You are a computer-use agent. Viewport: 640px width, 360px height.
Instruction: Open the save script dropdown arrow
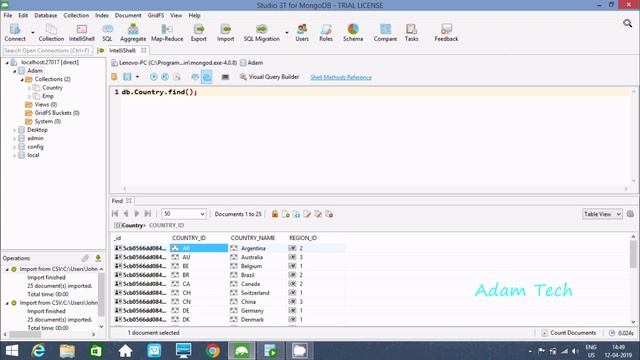[137, 77]
